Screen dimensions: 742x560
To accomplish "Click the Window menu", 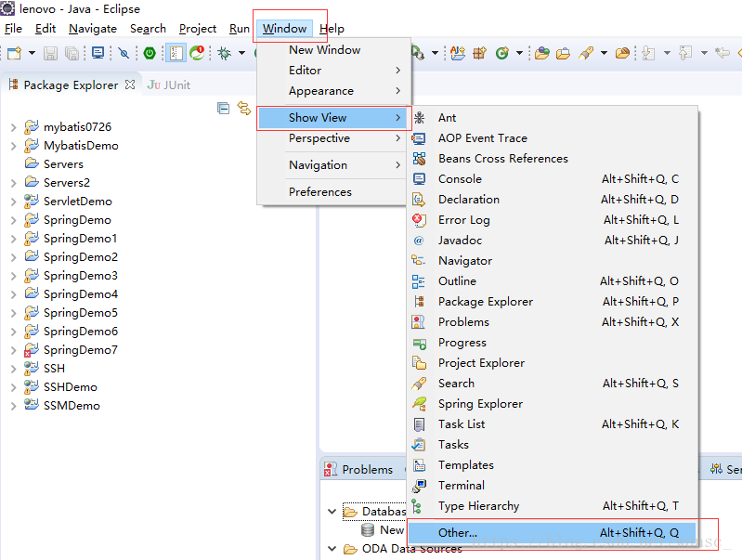I will pos(284,29).
